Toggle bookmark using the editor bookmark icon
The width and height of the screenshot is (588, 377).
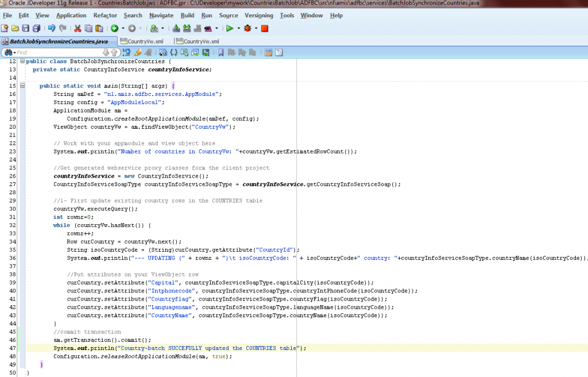point(221,52)
